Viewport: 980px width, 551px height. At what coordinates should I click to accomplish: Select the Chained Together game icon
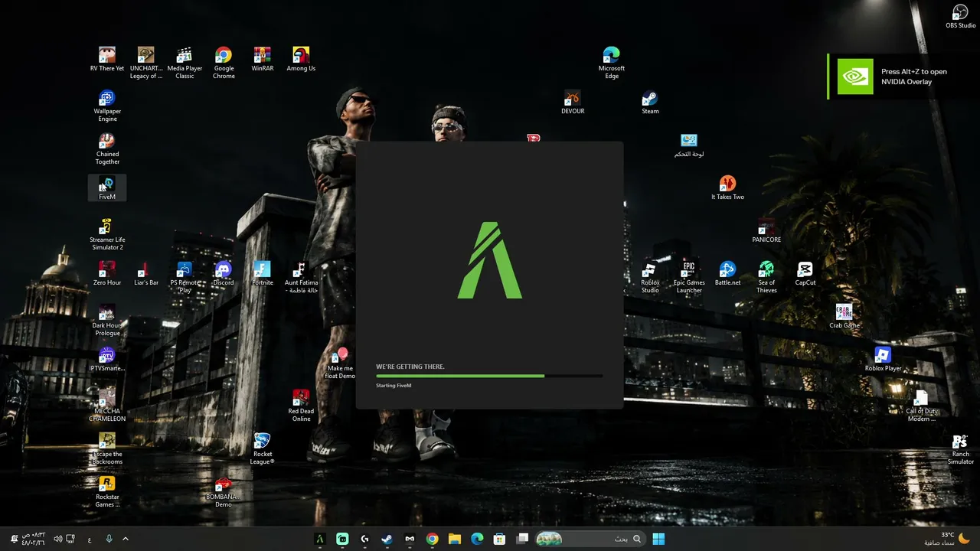pos(107,148)
